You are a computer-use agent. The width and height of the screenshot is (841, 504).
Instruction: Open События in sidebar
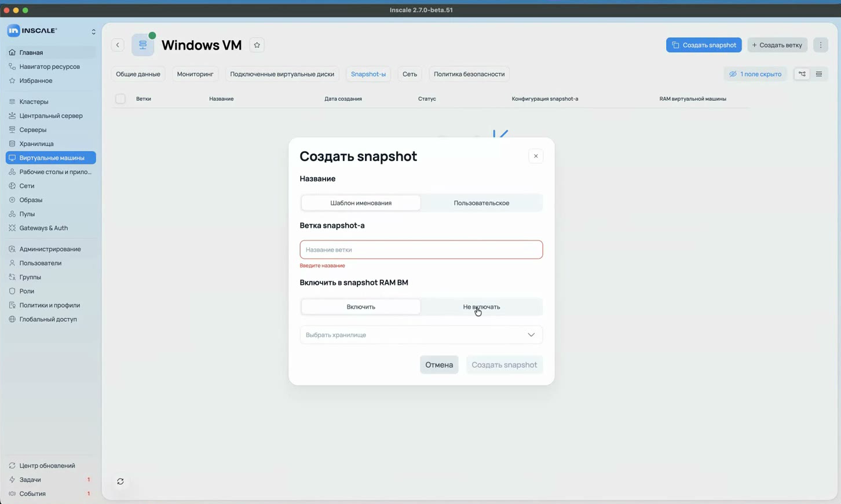(51, 494)
